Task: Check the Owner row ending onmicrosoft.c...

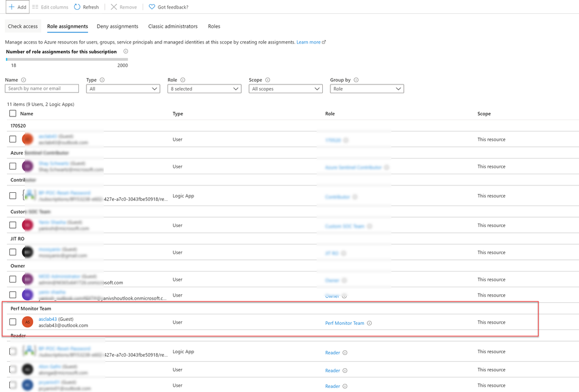Action: click(x=13, y=295)
